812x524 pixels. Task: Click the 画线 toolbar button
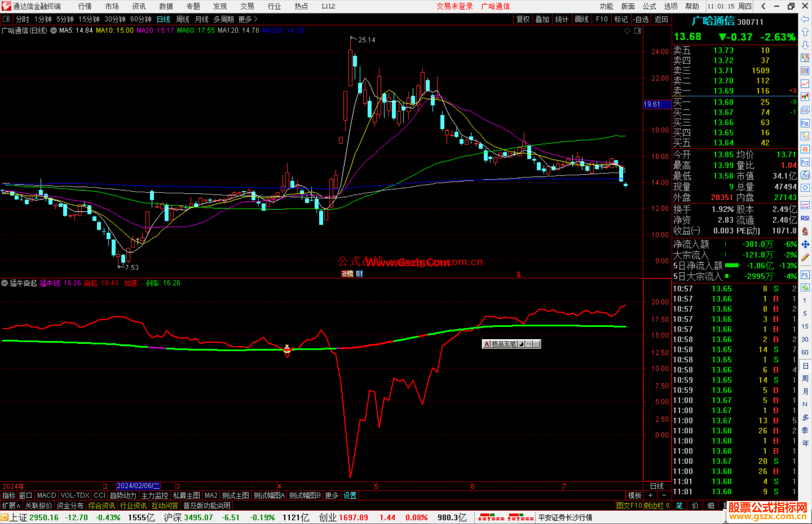click(x=582, y=19)
